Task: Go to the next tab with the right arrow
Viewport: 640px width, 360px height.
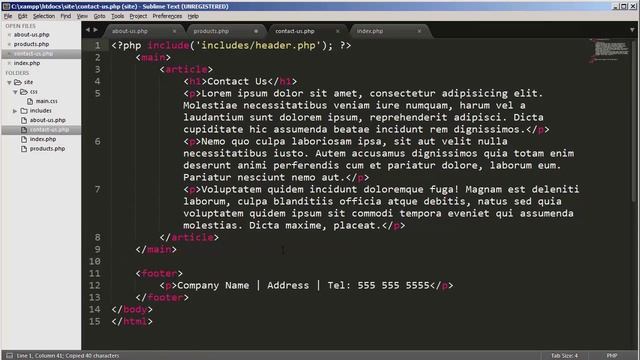Action: (x=96, y=30)
